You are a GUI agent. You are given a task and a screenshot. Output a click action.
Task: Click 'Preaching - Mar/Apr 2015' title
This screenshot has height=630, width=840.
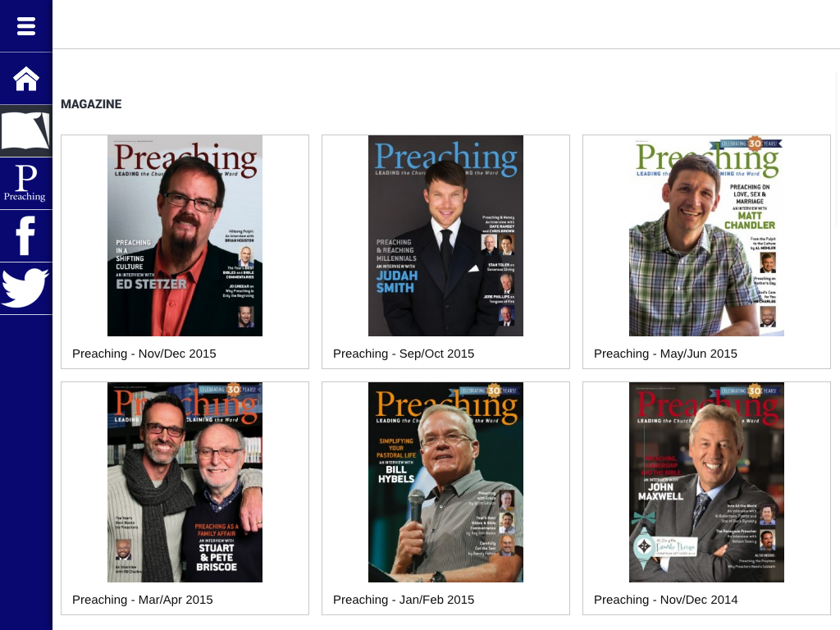pos(143,600)
